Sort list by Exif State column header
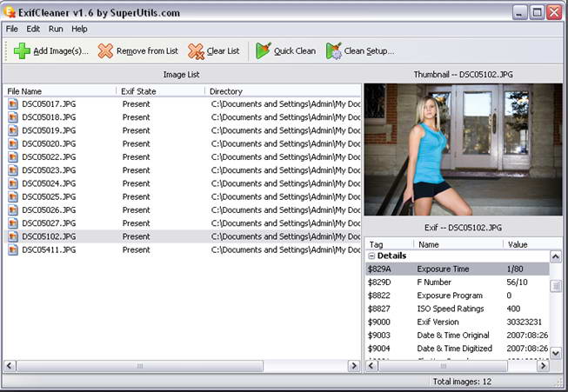Image resolution: width=568 pixels, height=392 pixels. point(160,91)
